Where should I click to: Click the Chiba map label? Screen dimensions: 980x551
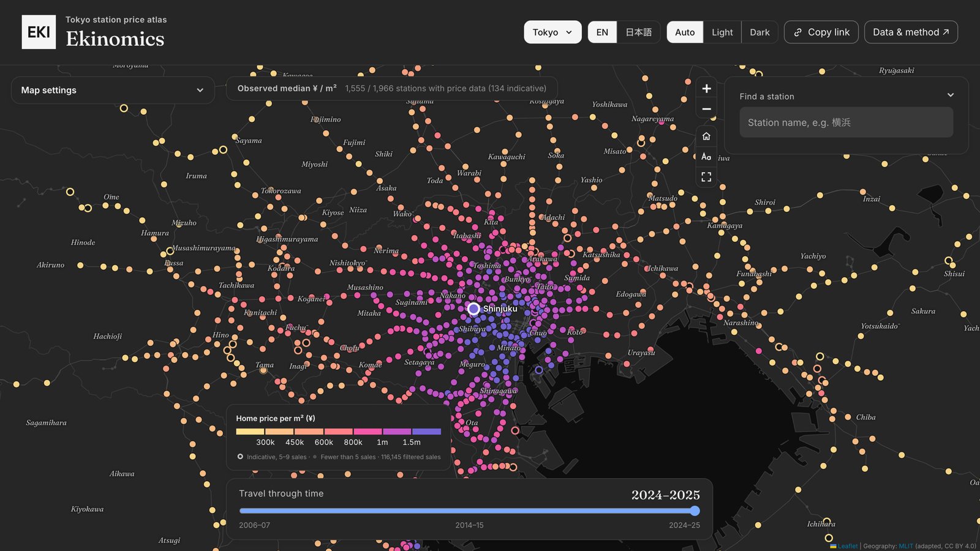point(865,417)
